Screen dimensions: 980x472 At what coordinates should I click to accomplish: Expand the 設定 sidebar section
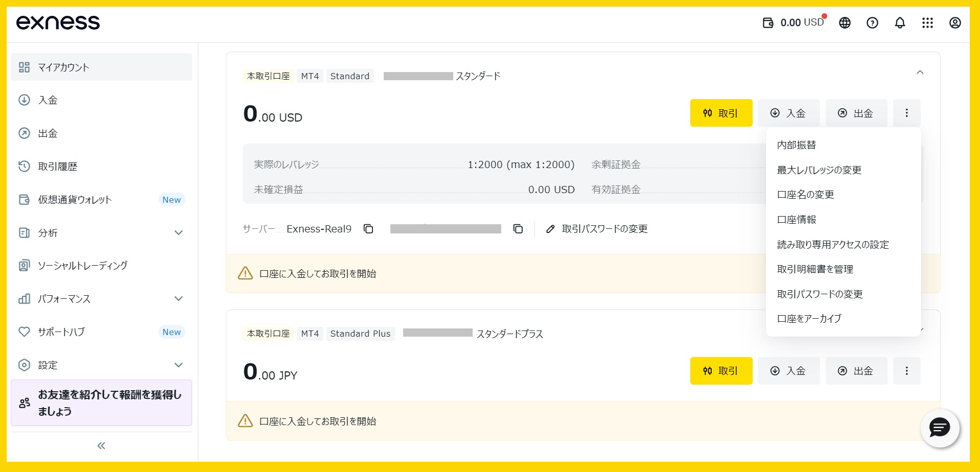point(178,365)
